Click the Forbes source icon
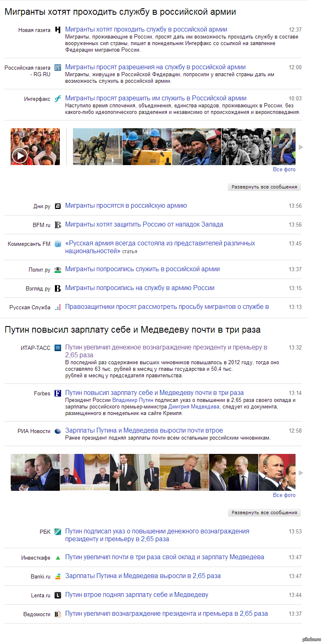The height and width of the screenshot is (644, 323). coord(58,393)
